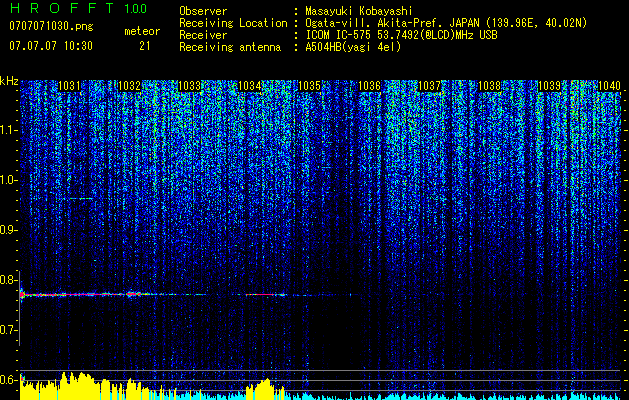Click the short green echo near 0.96 kHz
Viewport: 629px width, 400px height.
[81, 198]
